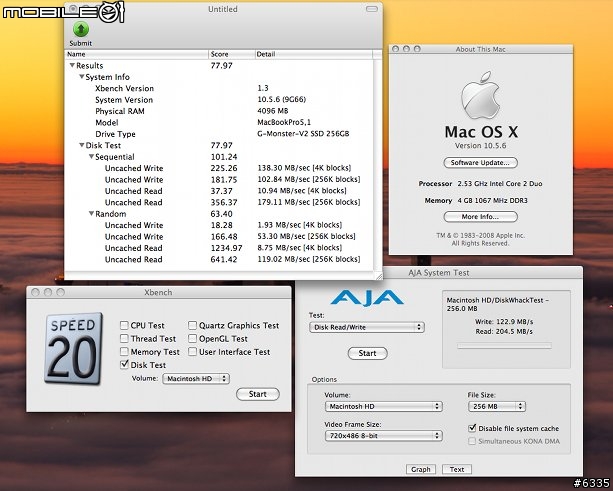Select Random Uncached Read row scoring 1234.97

[219, 248]
